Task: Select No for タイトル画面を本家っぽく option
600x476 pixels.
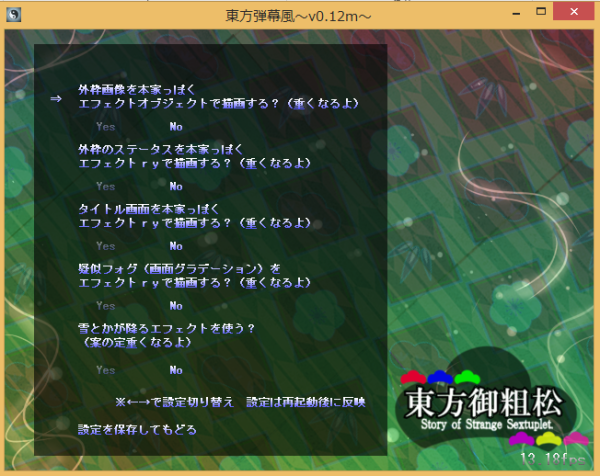Action: click(176, 246)
